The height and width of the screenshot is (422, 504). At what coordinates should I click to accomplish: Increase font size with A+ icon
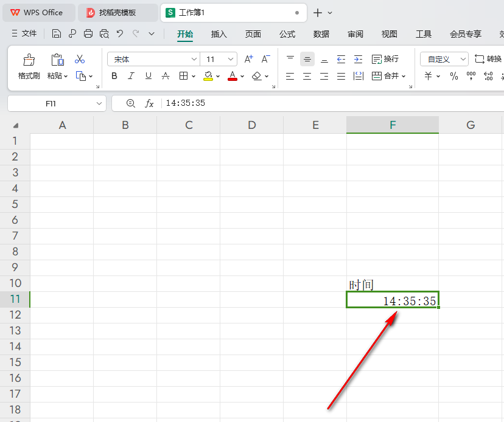point(248,59)
